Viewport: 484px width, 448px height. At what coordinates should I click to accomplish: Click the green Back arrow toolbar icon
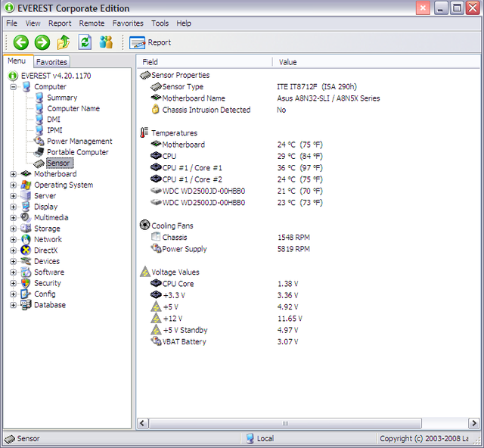21,42
